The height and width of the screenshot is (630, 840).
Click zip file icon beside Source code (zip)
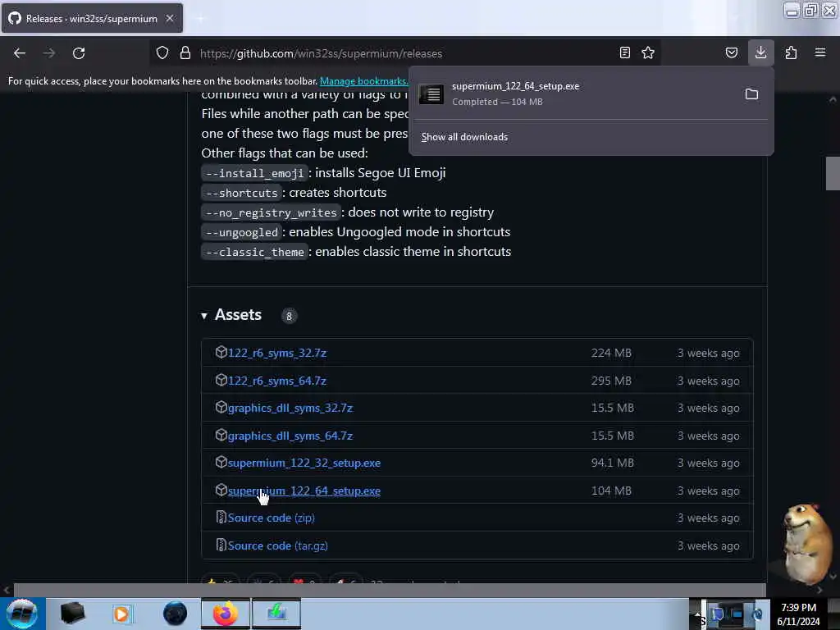coord(221,517)
